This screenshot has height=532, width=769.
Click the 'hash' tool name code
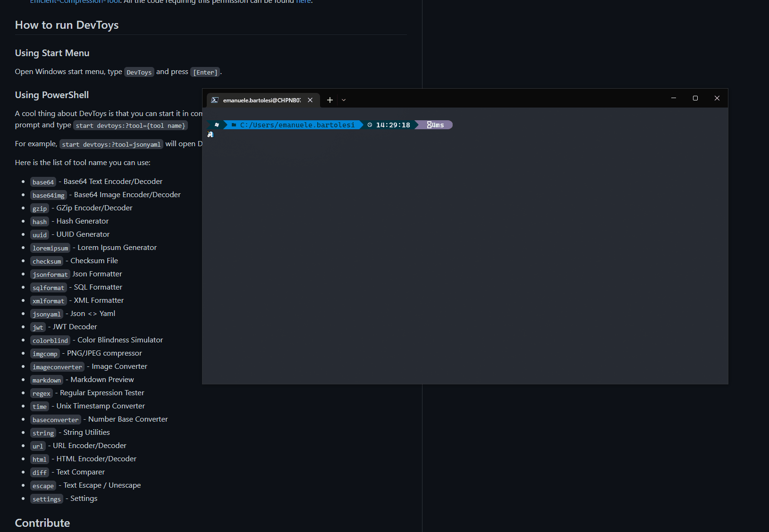[40, 222]
